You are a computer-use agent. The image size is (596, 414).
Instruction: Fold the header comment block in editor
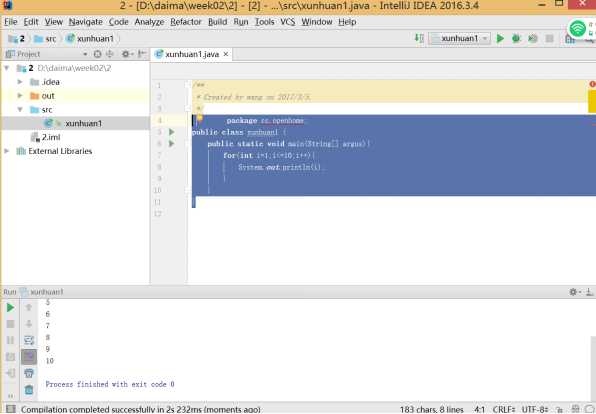click(x=188, y=85)
